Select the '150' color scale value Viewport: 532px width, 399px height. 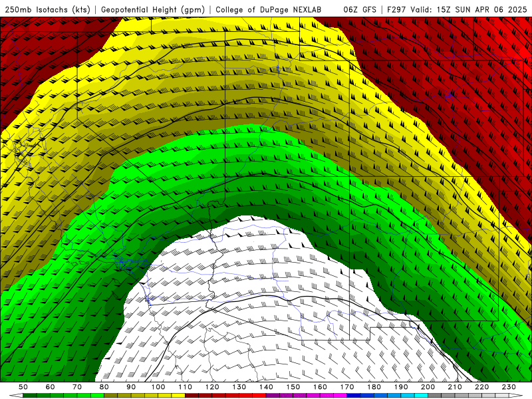point(293,387)
